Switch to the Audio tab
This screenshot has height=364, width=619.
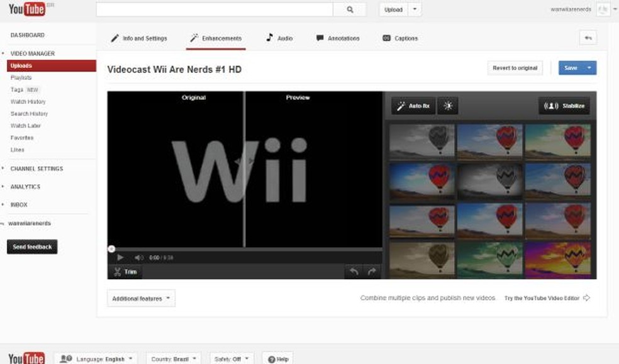[279, 38]
